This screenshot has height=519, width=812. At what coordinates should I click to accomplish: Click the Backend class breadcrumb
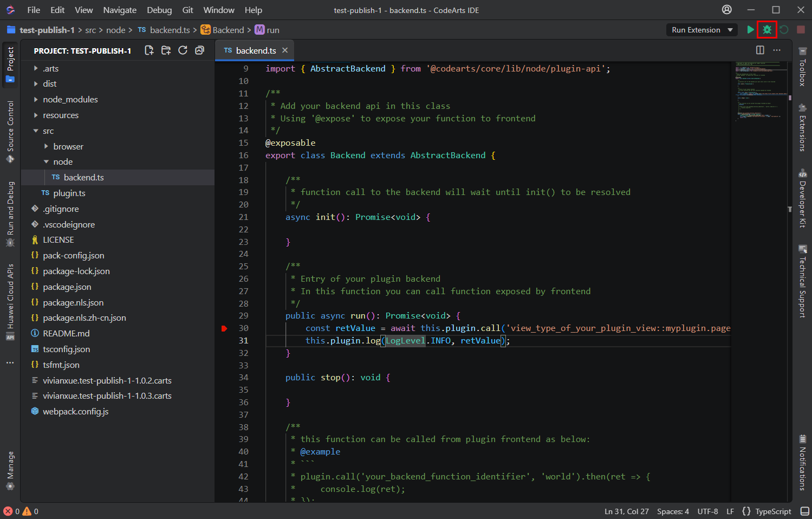click(x=223, y=30)
